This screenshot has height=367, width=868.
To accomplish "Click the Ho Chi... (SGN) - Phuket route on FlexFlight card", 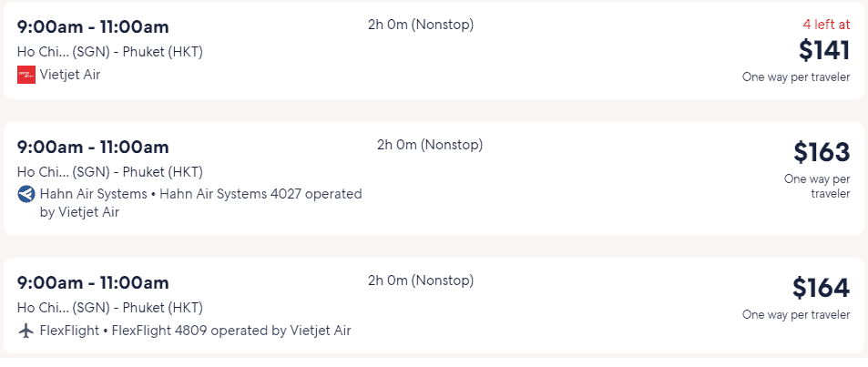I will [x=110, y=307].
